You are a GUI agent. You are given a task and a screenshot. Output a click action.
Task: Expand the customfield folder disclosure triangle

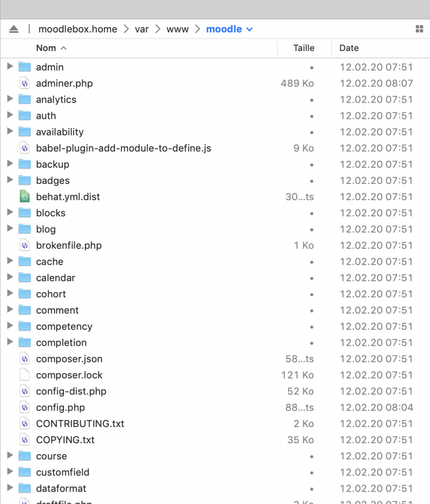click(10, 472)
